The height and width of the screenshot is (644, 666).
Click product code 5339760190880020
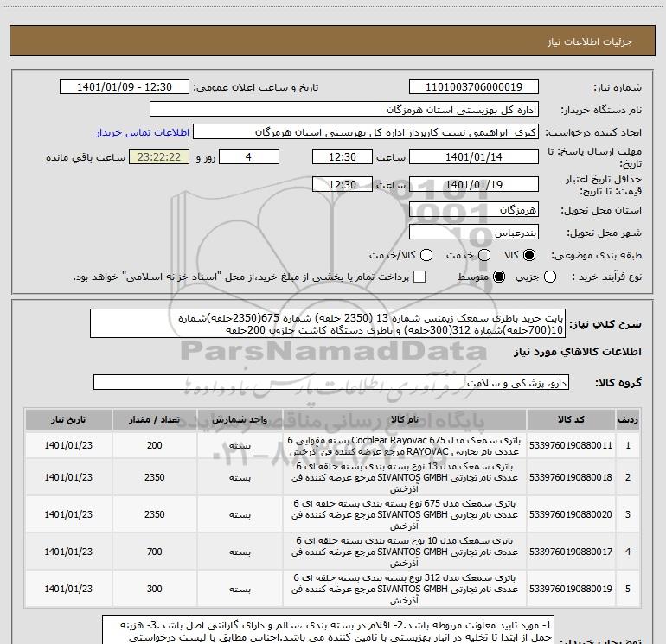point(571,514)
